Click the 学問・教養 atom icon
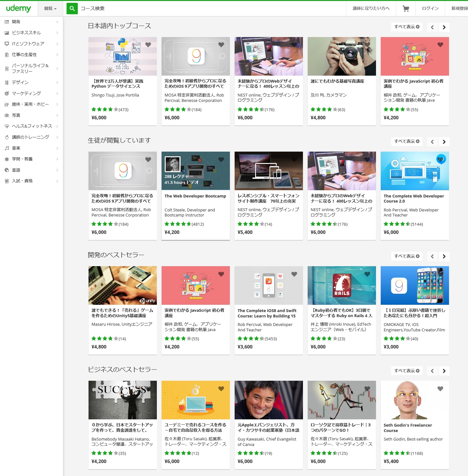 (x=7, y=159)
